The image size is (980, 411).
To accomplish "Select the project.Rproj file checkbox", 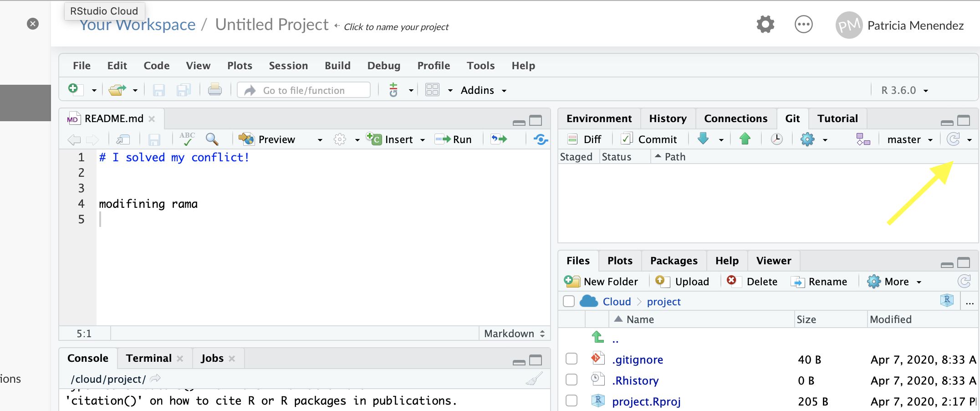I will click(572, 401).
